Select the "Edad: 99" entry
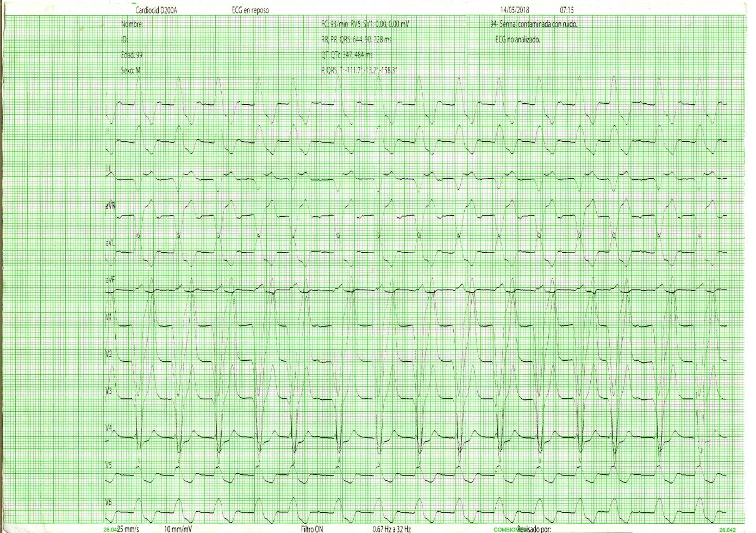 click(x=130, y=54)
